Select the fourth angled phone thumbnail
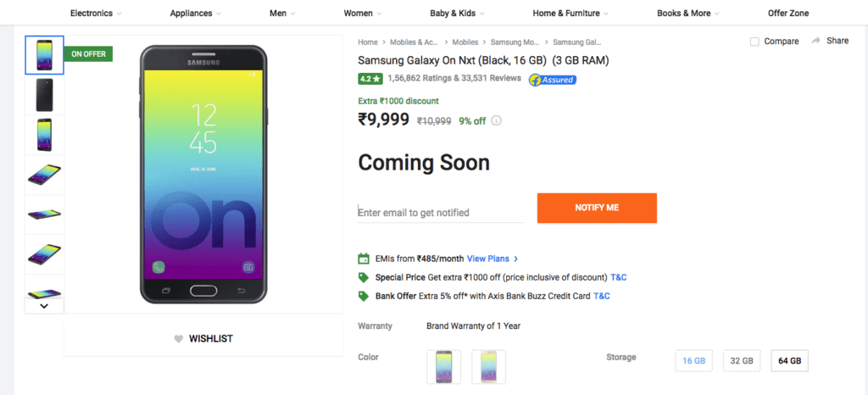 (44, 175)
